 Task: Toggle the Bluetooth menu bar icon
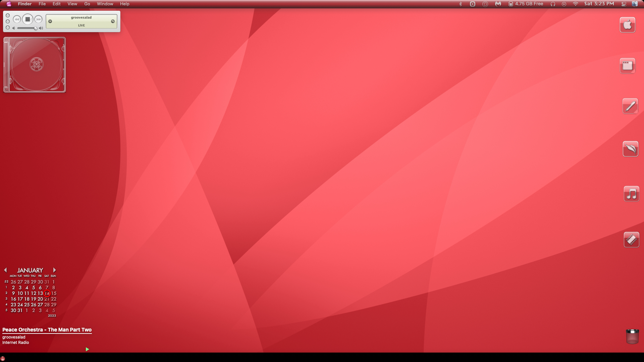[x=461, y=4]
